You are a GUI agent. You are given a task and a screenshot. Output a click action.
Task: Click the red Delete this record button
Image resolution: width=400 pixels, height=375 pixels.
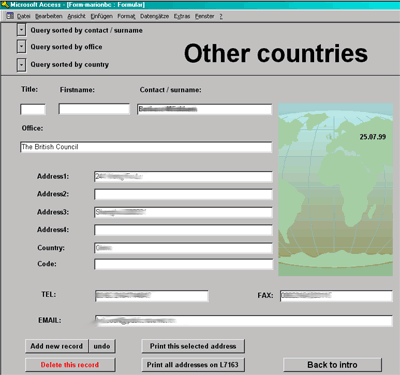pyautogui.click(x=70, y=365)
